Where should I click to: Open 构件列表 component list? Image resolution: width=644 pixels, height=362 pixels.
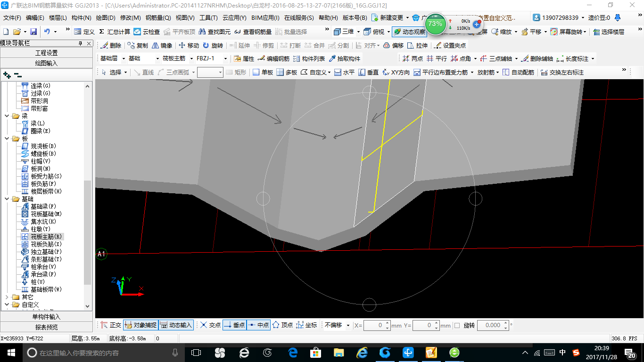[x=309, y=59]
